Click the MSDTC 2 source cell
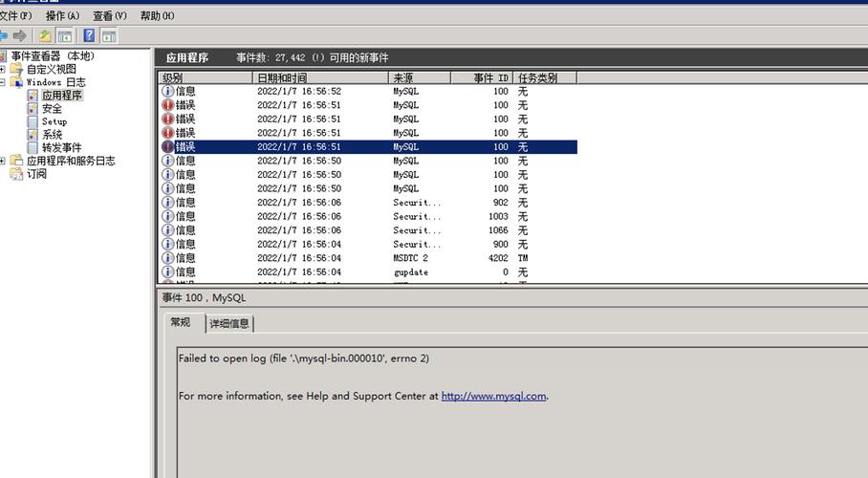The image size is (868, 478). [x=411, y=257]
